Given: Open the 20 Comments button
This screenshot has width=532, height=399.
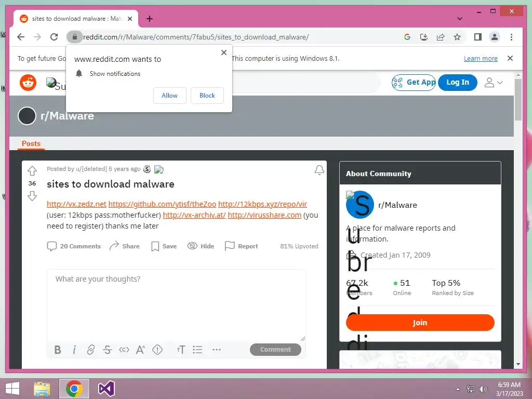Looking at the screenshot, I should tap(74, 246).
